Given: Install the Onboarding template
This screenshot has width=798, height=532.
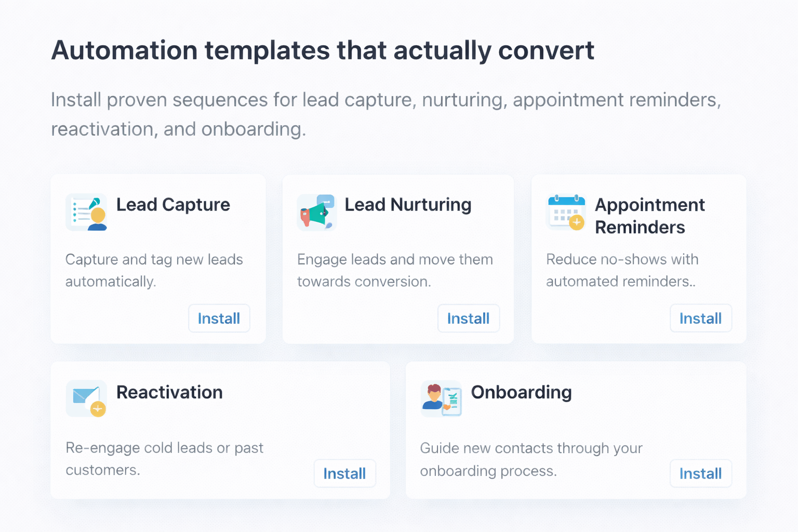Looking at the screenshot, I should coord(700,473).
